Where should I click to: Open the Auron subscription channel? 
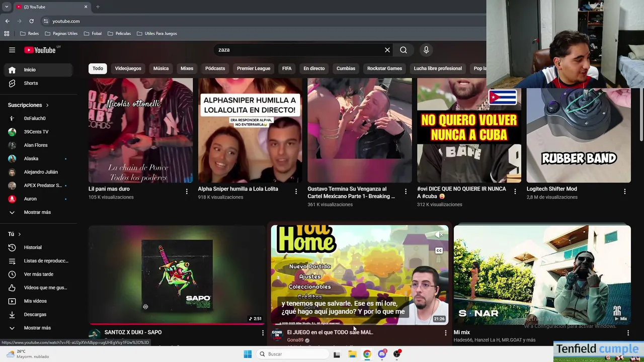pos(38,199)
